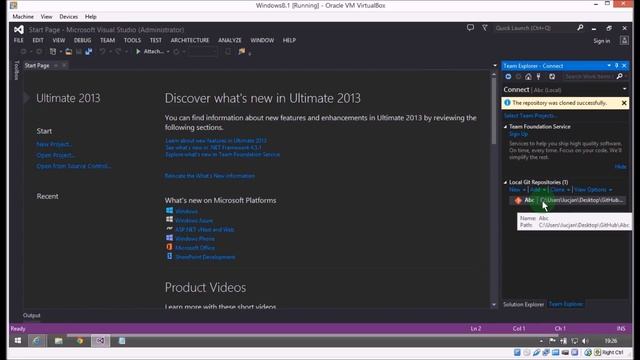Open the Toolbox side tab

[16, 70]
